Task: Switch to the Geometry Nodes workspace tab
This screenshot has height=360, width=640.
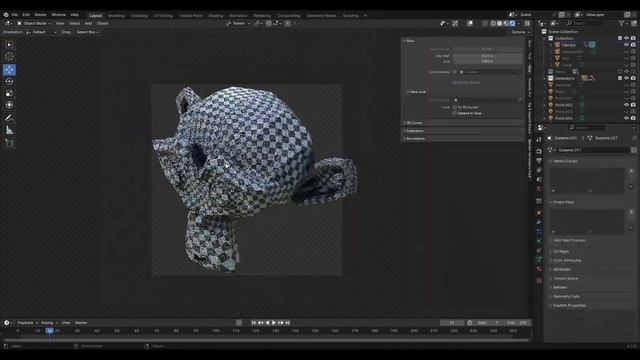Action: [x=322, y=16]
